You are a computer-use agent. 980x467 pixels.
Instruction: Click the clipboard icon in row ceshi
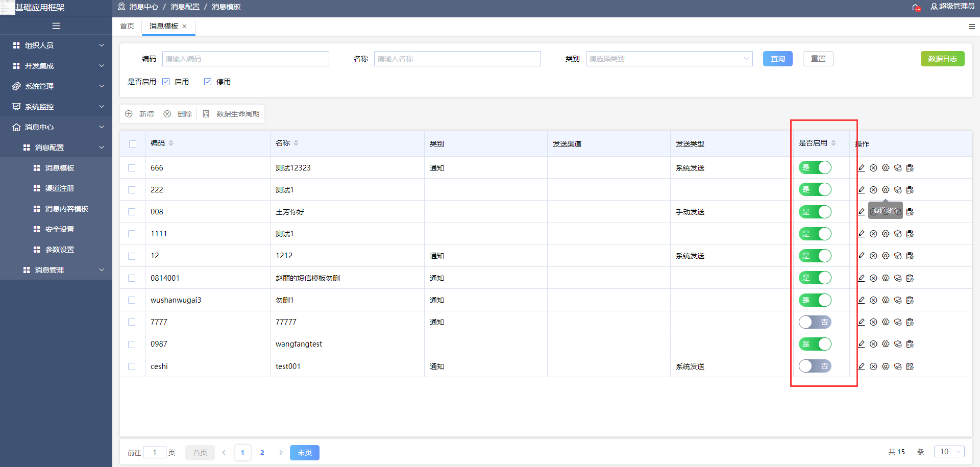[x=910, y=366]
